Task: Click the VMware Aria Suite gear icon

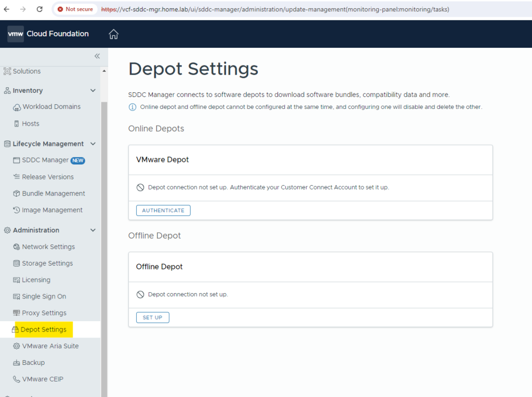Action: point(16,346)
